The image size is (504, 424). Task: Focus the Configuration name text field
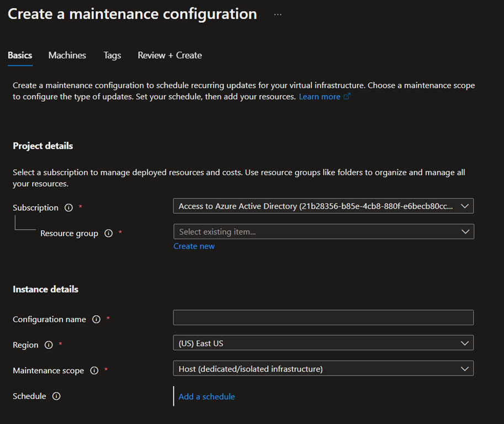(323, 317)
